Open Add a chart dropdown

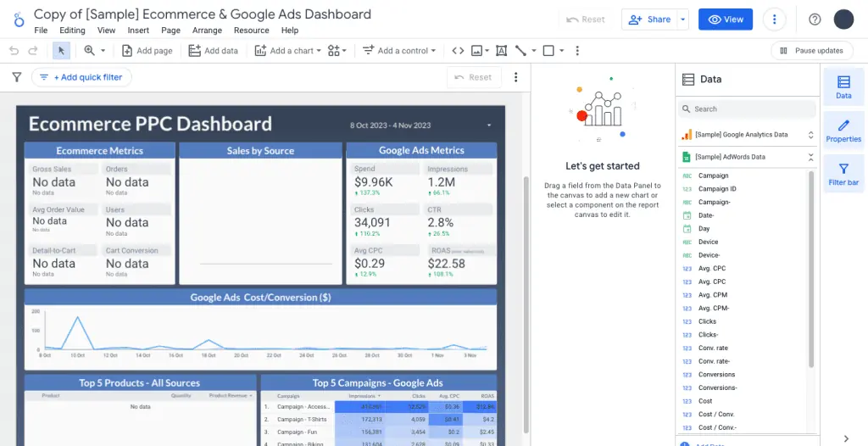(x=288, y=50)
